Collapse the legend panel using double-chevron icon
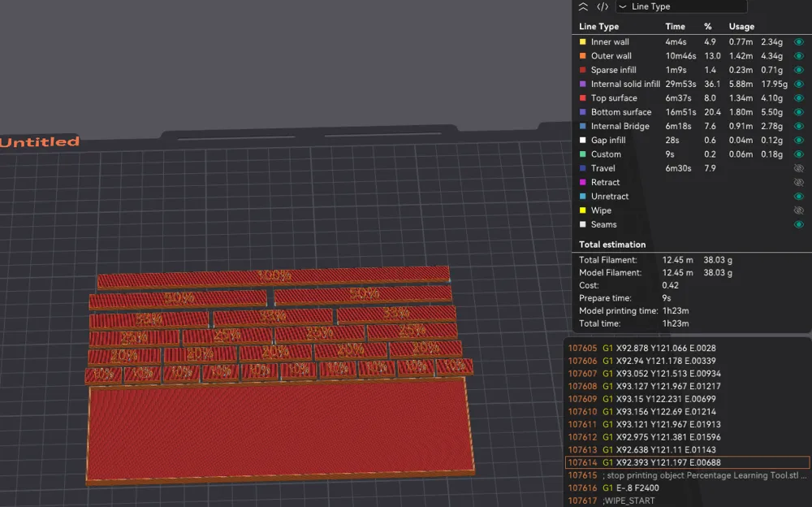Viewport: 812px width, 507px height. (x=583, y=6)
